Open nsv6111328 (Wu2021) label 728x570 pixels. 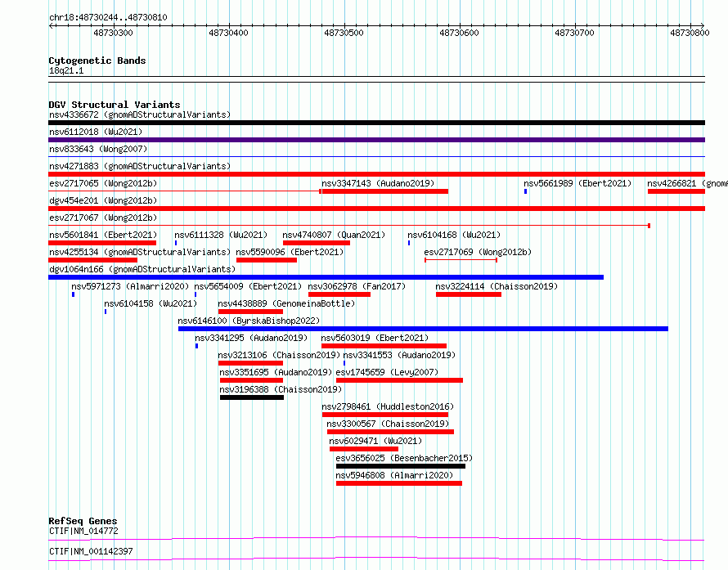tap(221, 235)
